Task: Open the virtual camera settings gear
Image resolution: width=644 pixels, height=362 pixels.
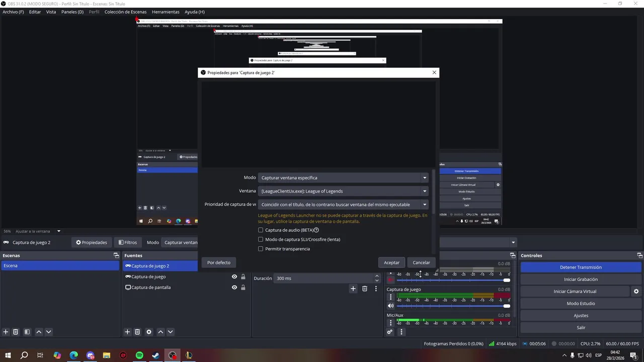Action: [636, 292]
